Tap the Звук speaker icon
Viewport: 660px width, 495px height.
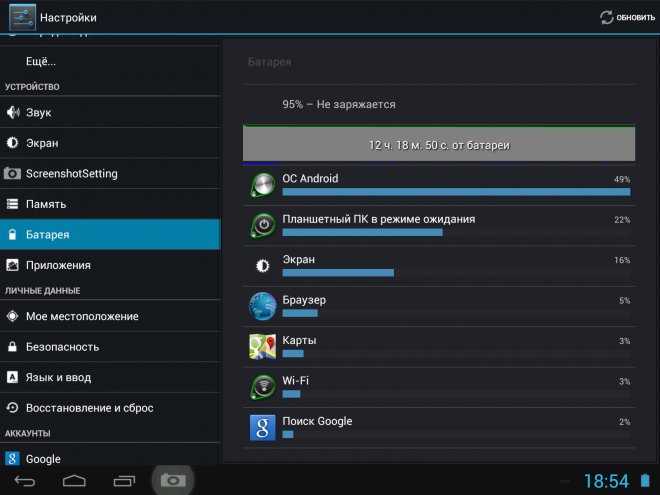pos(13,112)
